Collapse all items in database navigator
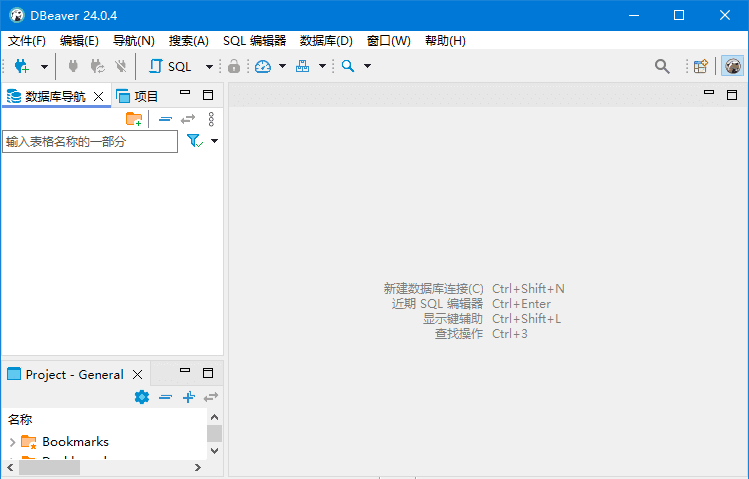 165,119
